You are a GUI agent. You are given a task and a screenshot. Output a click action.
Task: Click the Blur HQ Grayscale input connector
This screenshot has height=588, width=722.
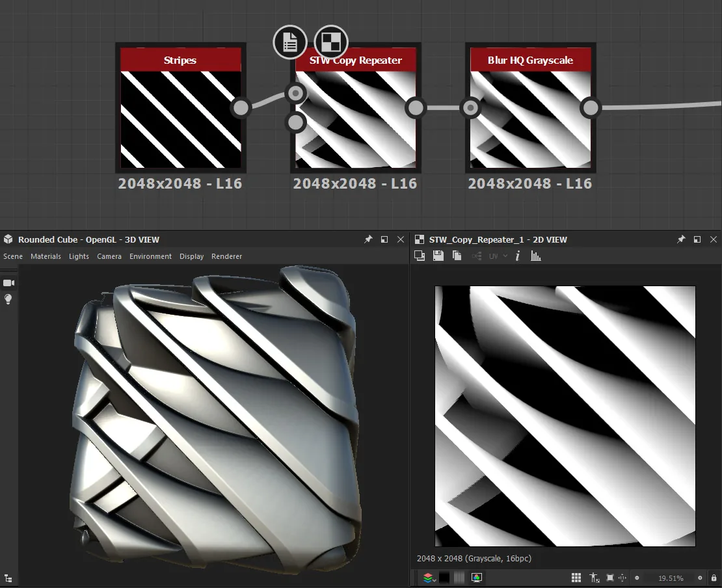470,108
